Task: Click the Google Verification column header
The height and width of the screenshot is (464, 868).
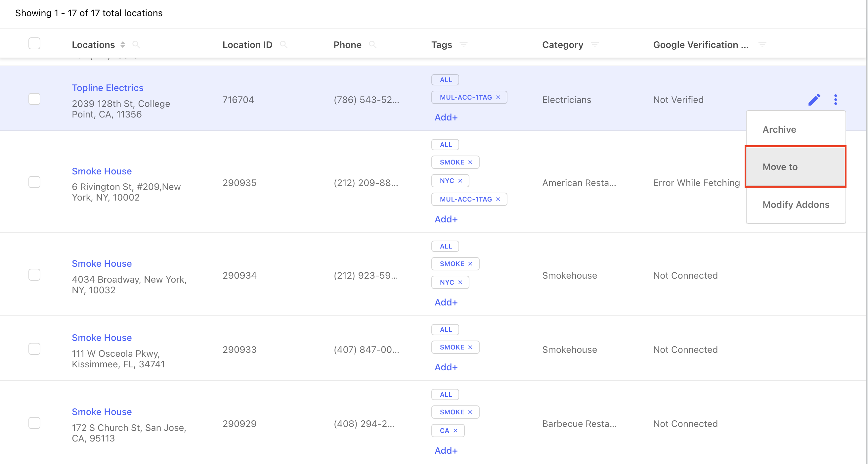Action: [x=701, y=44]
